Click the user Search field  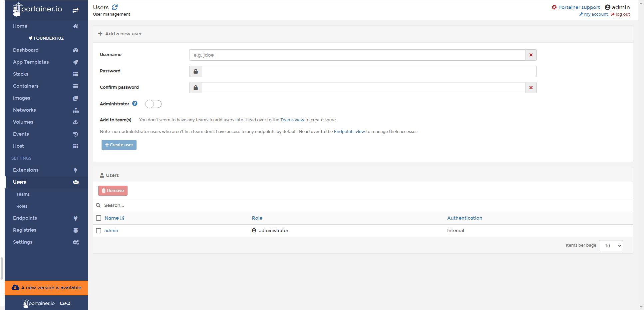200,205
